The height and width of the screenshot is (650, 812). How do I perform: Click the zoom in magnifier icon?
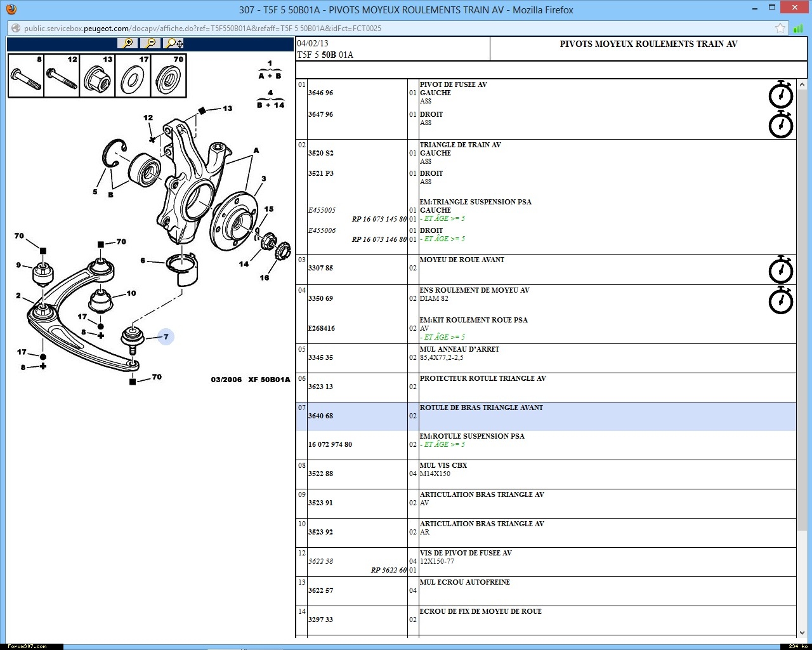pos(128,43)
